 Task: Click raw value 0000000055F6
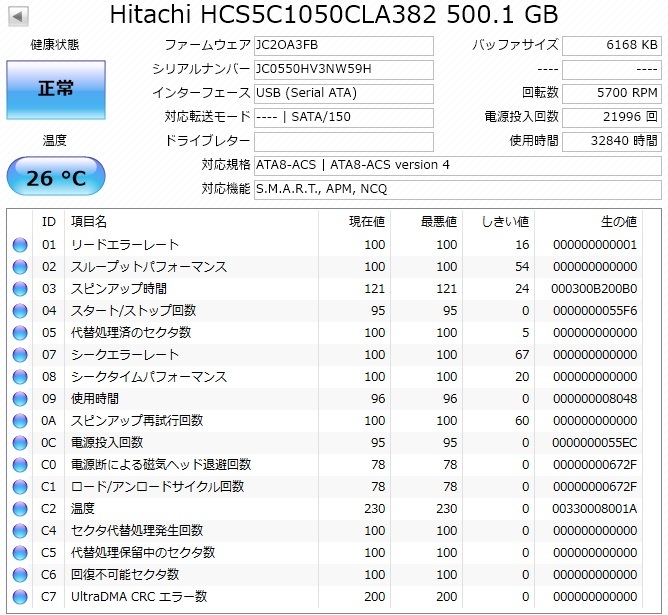[x=595, y=311]
